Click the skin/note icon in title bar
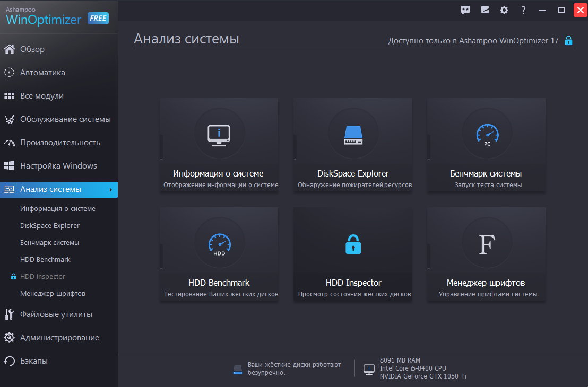Image resolution: width=588 pixels, height=387 pixels. 485,10
